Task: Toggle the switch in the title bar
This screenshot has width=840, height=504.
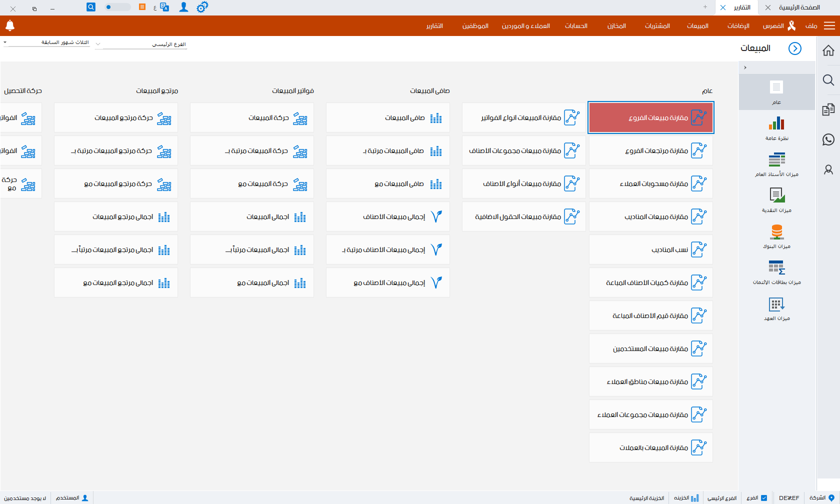Action: pyautogui.click(x=117, y=7)
